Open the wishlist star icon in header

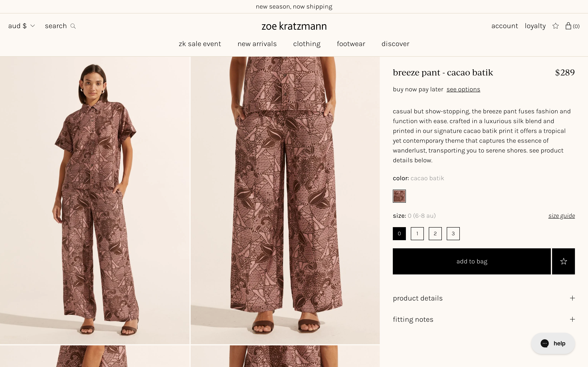tap(556, 26)
